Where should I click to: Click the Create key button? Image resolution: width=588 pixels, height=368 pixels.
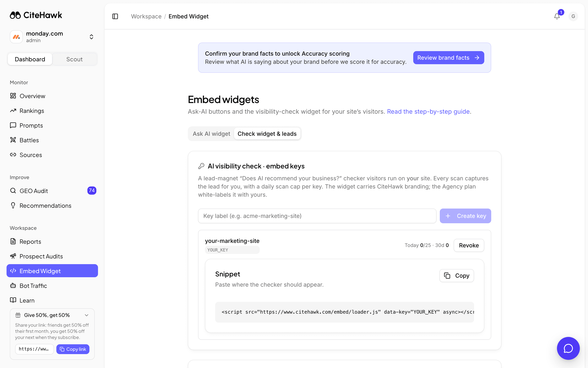pos(465,216)
